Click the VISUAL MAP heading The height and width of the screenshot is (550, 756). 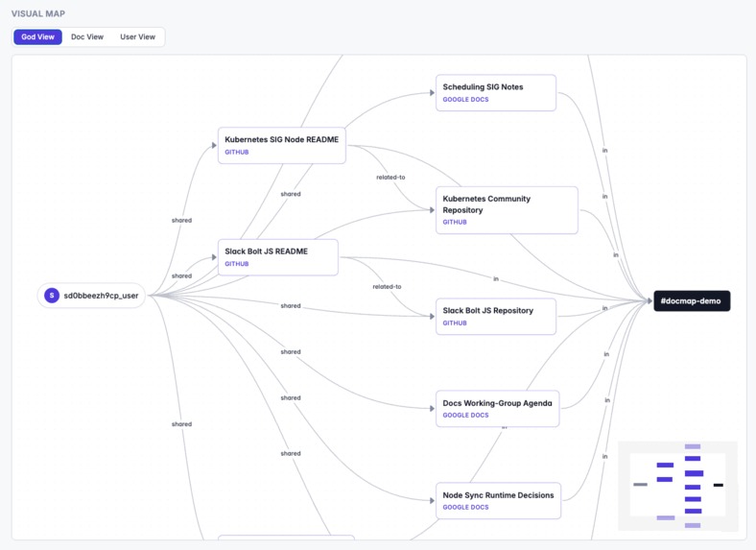click(x=38, y=13)
